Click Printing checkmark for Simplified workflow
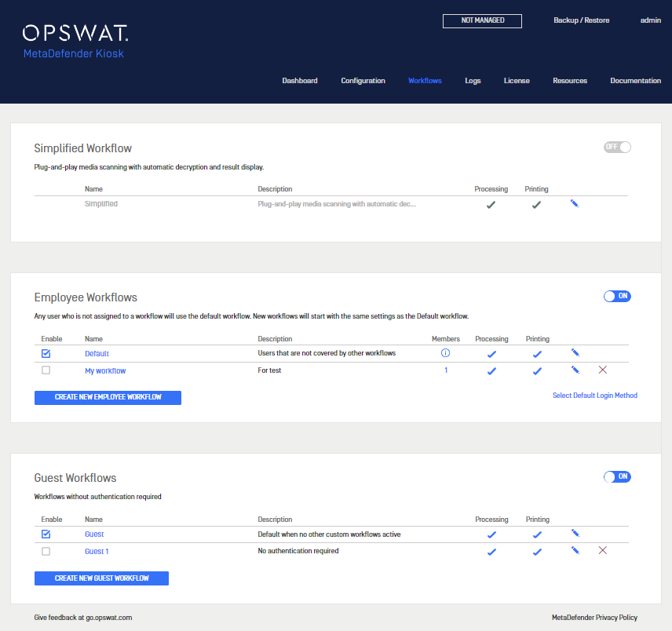The image size is (672, 631). click(536, 205)
